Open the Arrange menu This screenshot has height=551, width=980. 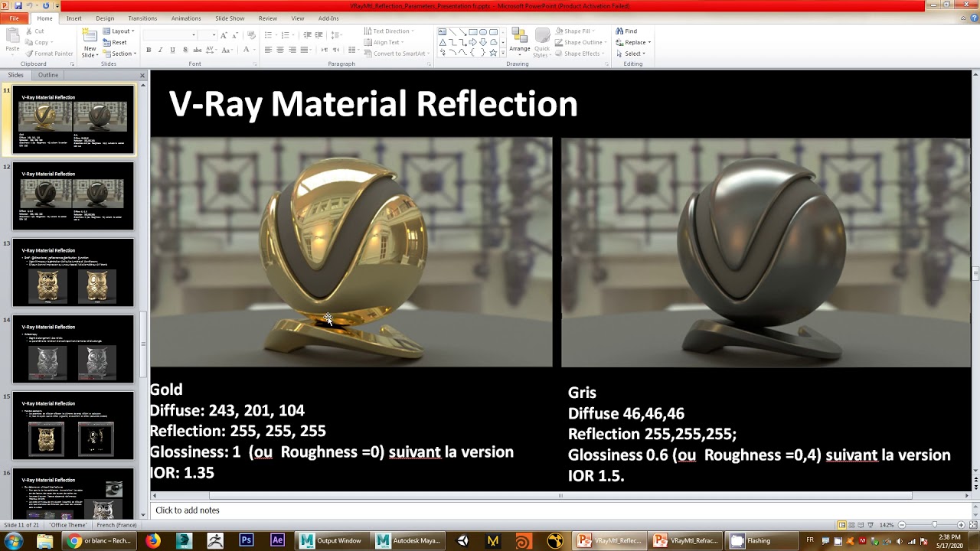click(x=519, y=42)
